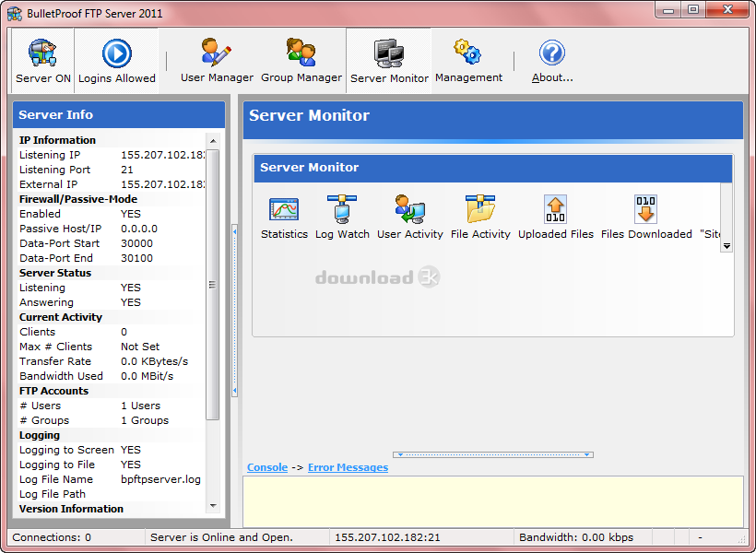Toggle the Logins Allowed button

tap(117, 60)
